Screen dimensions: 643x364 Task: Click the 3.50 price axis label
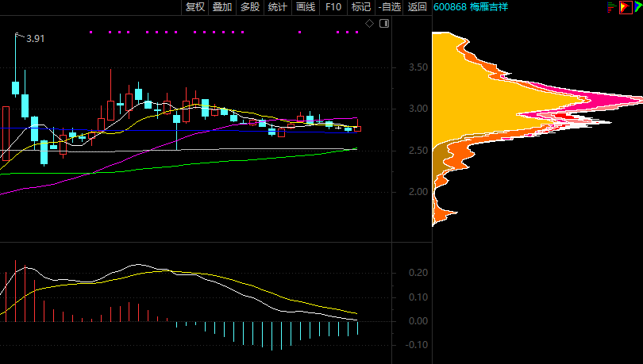[418, 67]
